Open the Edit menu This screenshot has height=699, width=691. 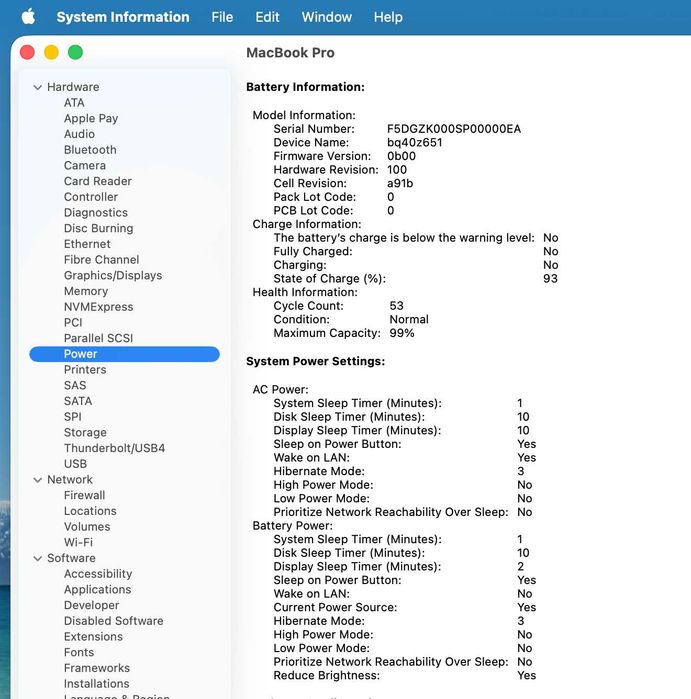pos(267,17)
